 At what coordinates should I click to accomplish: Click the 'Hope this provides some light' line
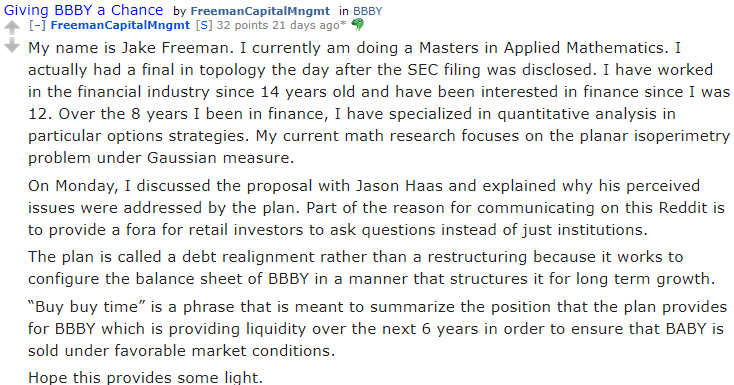146,377
